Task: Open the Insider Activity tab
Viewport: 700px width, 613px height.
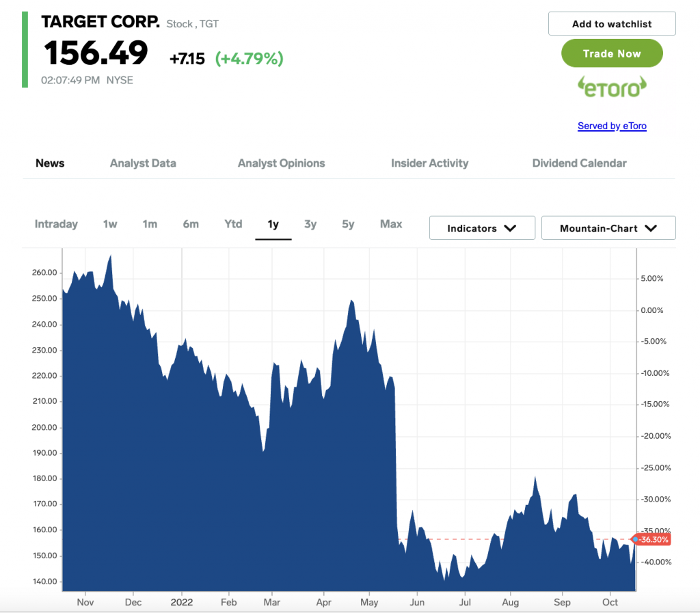Action: 429,163
